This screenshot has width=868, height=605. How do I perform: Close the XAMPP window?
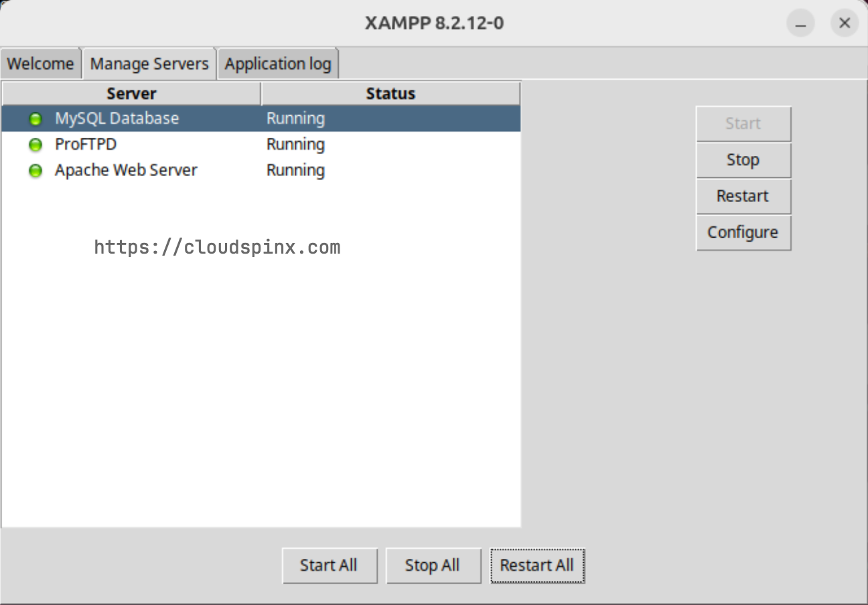(845, 23)
